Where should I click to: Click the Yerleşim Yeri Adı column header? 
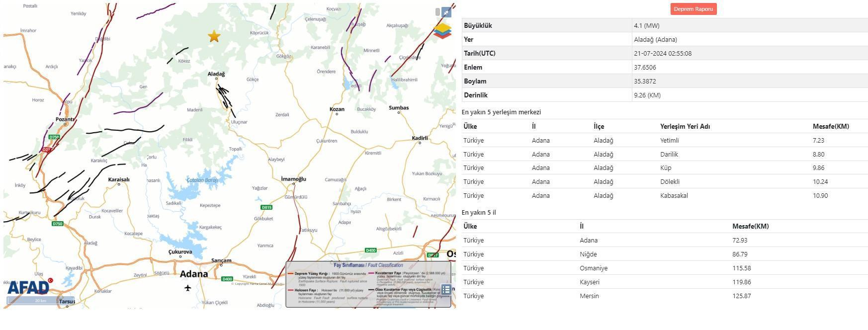(685, 126)
